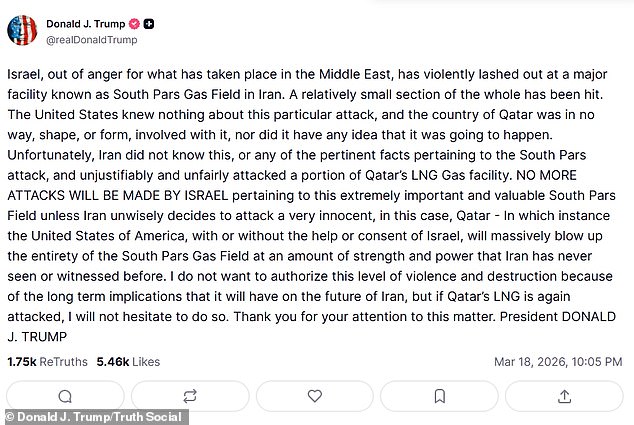This screenshot has width=634, height=425.
Task: Click the red verified checkmark badge
Action: point(131,22)
